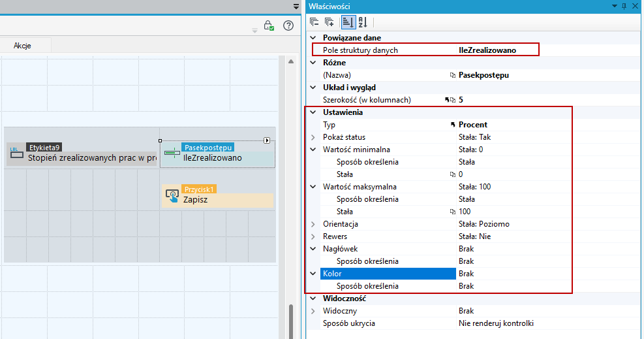Click the arrow marker beside Typ value
The height and width of the screenshot is (339, 644).
(x=453, y=125)
